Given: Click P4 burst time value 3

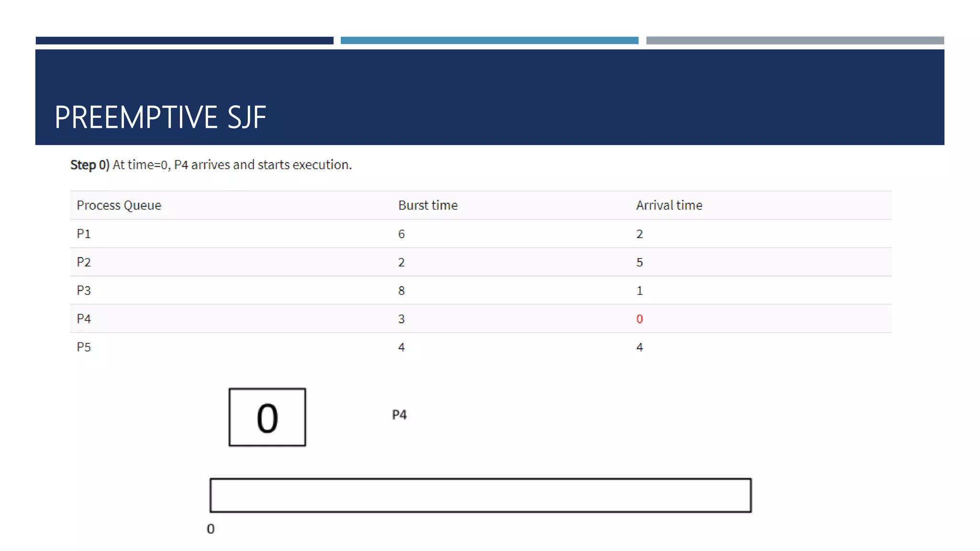Looking at the screenshot, I should tap(401, 319).
